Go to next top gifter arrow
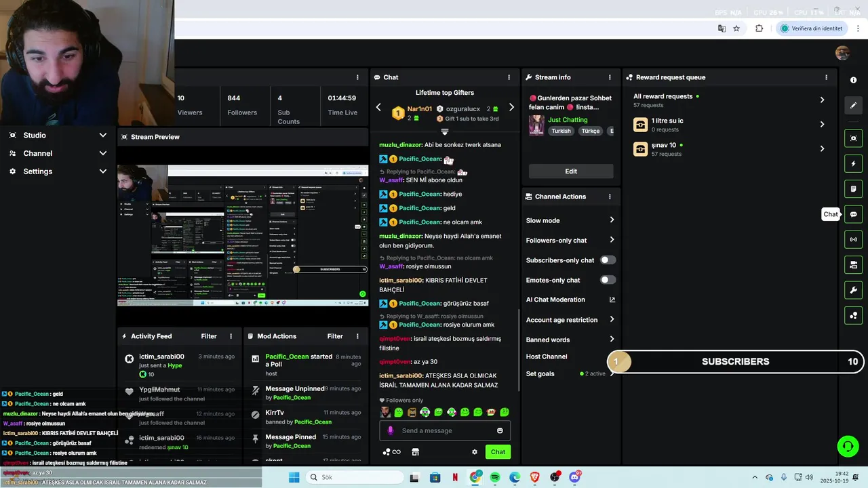The width and height of the screenshot is (868, 488). (x=511, y=107)
